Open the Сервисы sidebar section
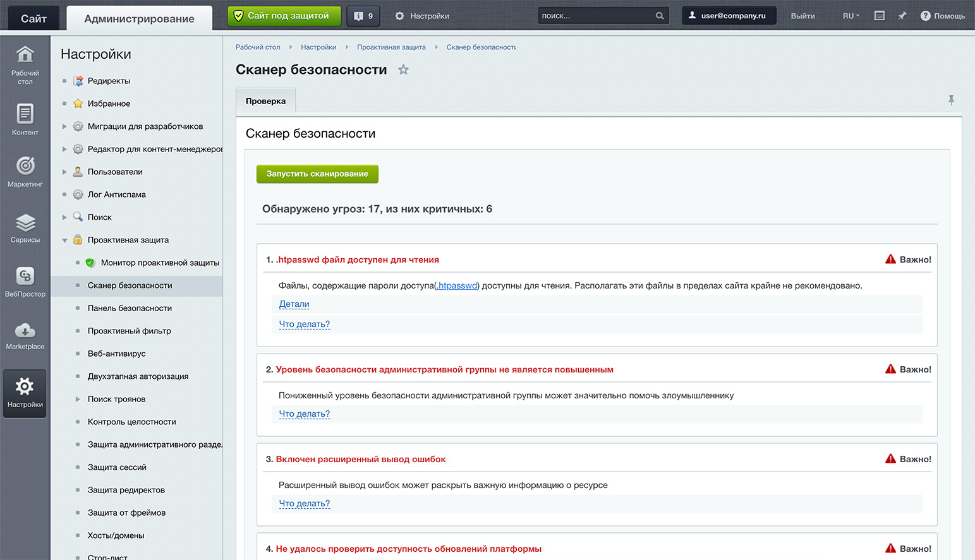This screenshot has width=975, height=560. click(25, 228)
